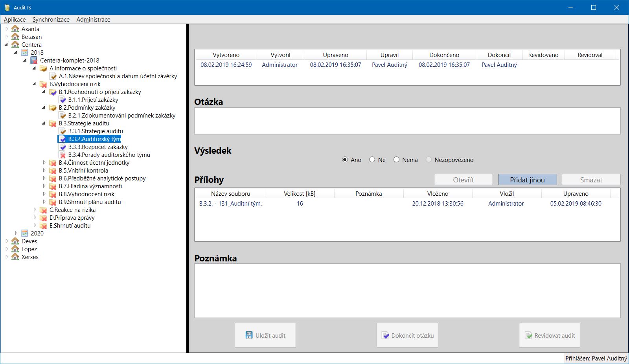Screen dimensions: 629x364
Task: Click the calendar icon for year 2018
Action: 25,52
